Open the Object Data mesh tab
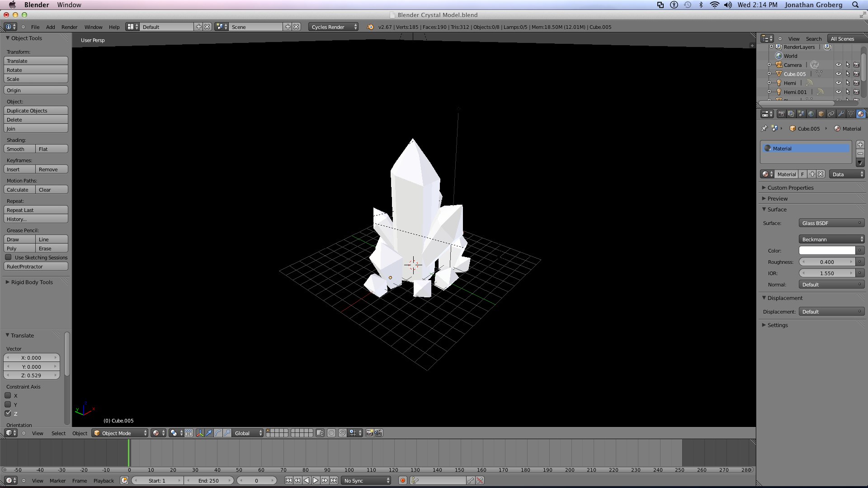Image resolution: width=868 pixels, height=488 pixels. pos(851,114)
